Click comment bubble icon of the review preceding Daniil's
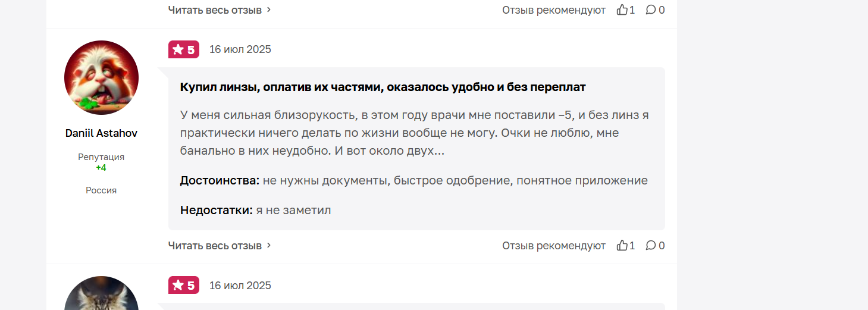The width and height of the screenshot is (868, 310). 651,10
